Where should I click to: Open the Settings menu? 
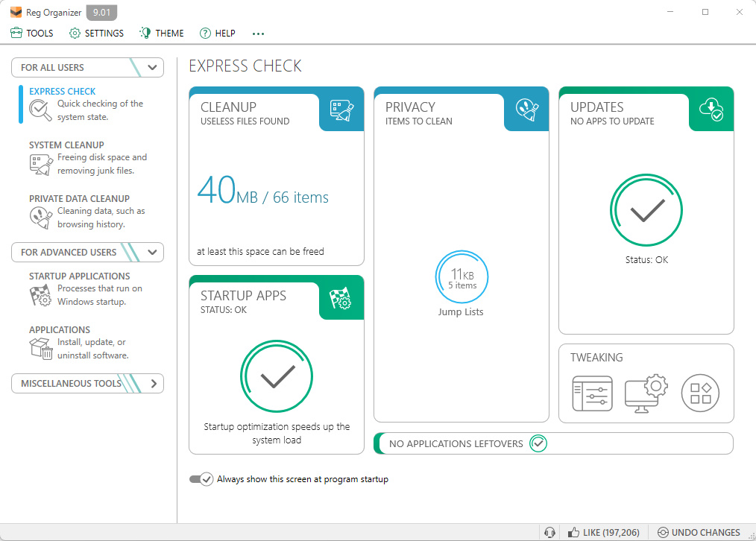click(96, 34)
